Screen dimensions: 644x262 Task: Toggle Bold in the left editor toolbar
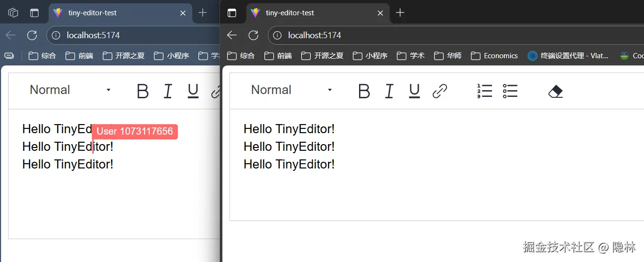tap(142, 91)
